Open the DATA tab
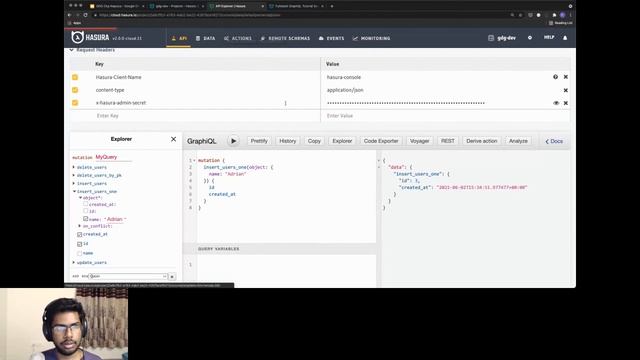 click(205, 38)
